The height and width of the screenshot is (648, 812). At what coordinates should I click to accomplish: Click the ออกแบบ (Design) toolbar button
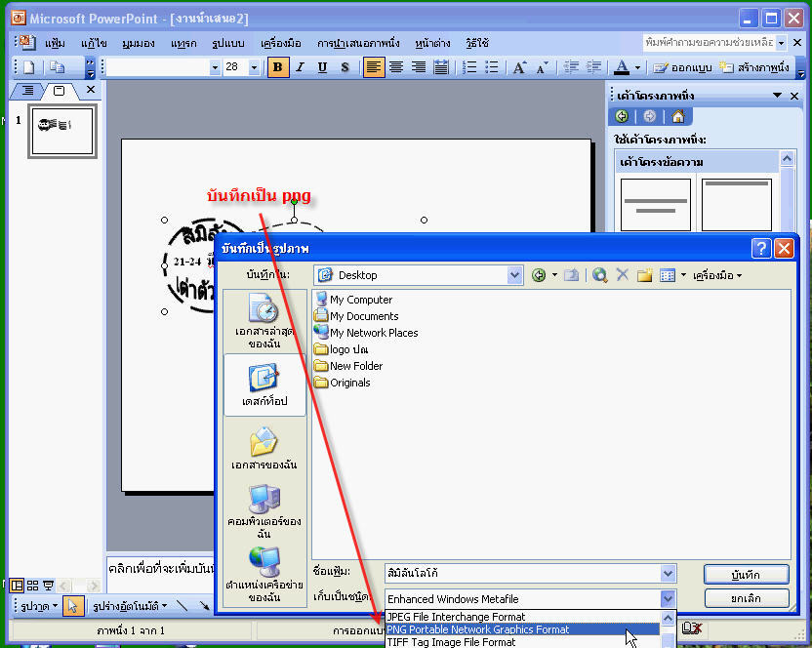pyautogui.click(x=682, y=67)
